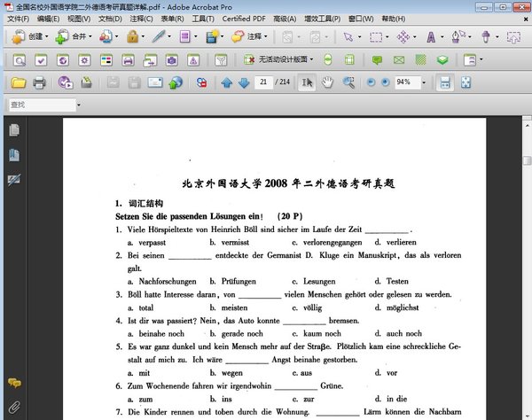Click the email envelope toolbar icon

coord(155,82)
